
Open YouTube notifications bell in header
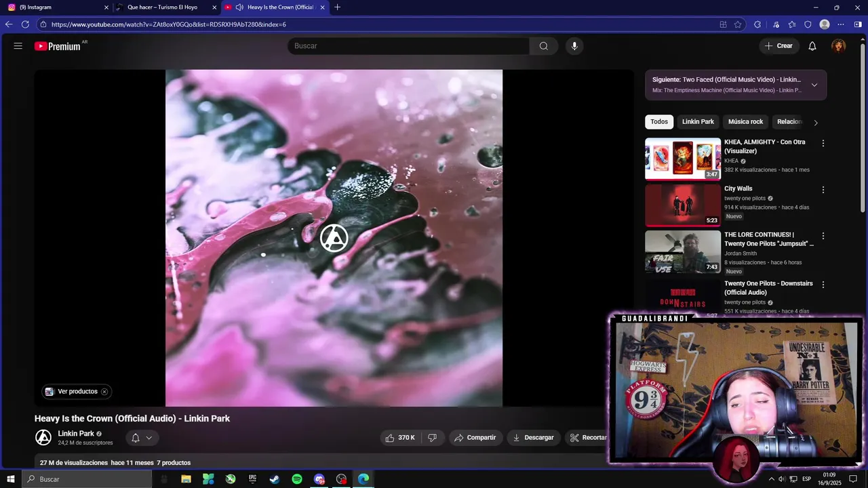812,46
